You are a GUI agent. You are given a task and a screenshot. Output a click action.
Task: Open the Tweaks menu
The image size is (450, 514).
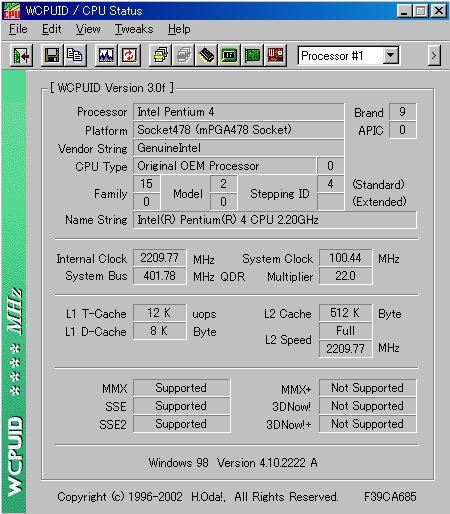tap(134, 29)
